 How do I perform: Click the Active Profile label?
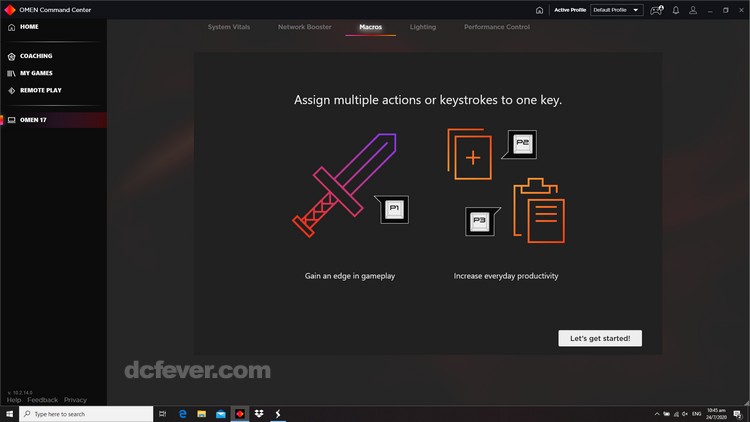(x=570, y=10)
